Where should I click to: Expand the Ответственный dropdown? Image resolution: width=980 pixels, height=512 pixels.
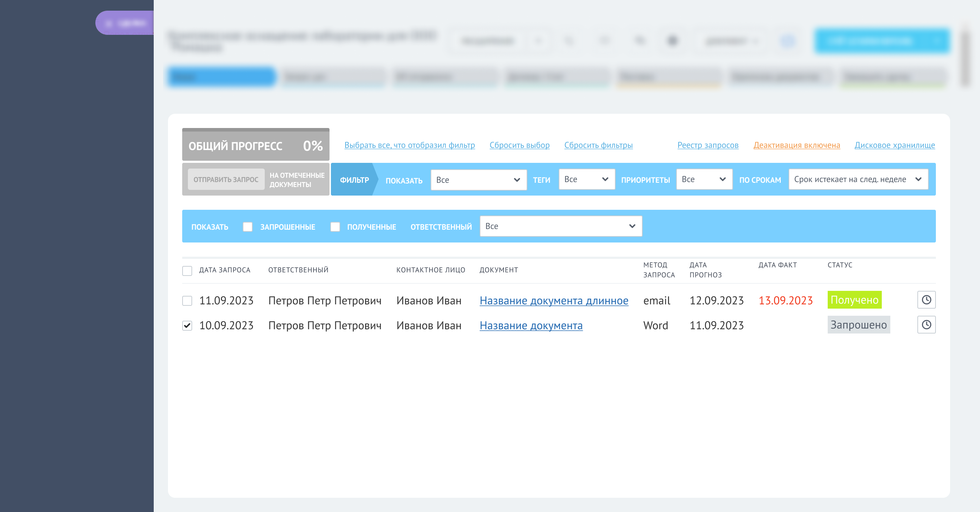pos(560,226)
